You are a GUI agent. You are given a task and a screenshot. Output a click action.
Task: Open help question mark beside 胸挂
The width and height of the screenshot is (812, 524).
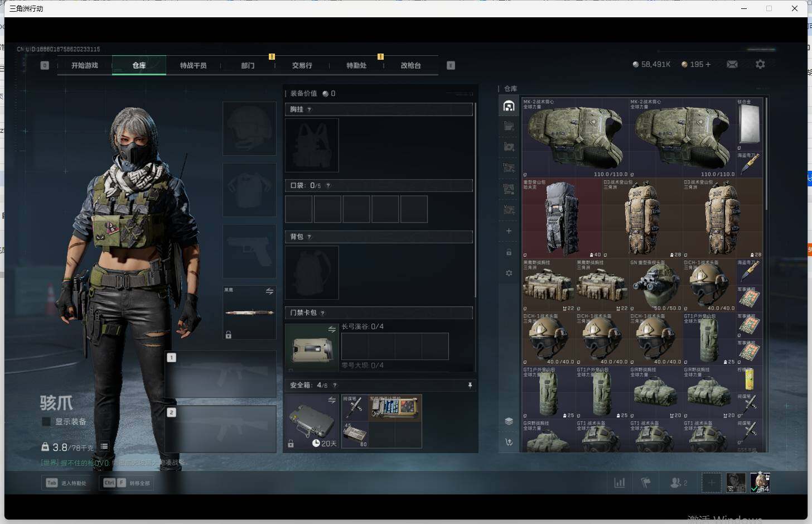(x=310, y=109)
